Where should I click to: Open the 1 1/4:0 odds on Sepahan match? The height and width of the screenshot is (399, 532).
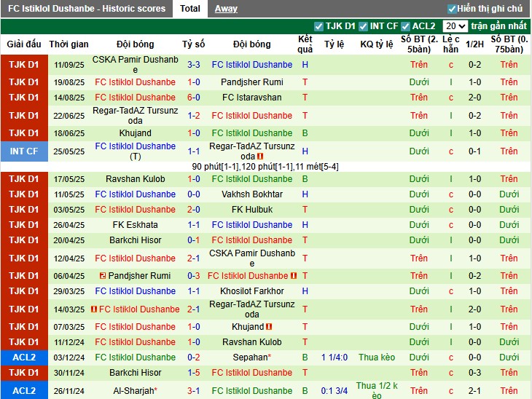[335, 357]
